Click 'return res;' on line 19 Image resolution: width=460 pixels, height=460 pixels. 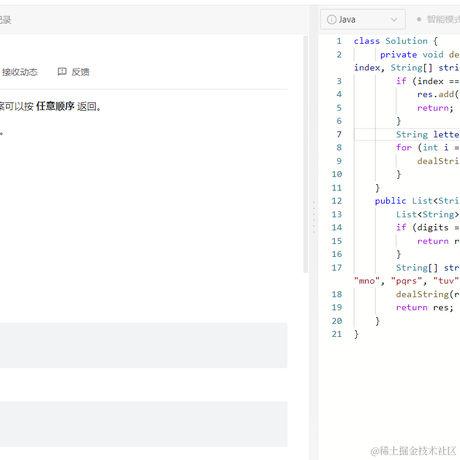point(425,308)
